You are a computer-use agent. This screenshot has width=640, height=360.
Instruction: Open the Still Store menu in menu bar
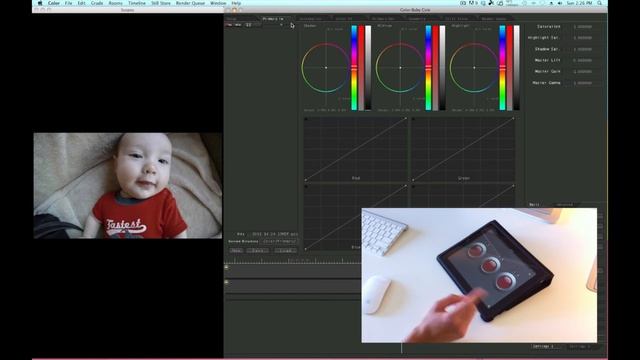click(x=161, y=3)
